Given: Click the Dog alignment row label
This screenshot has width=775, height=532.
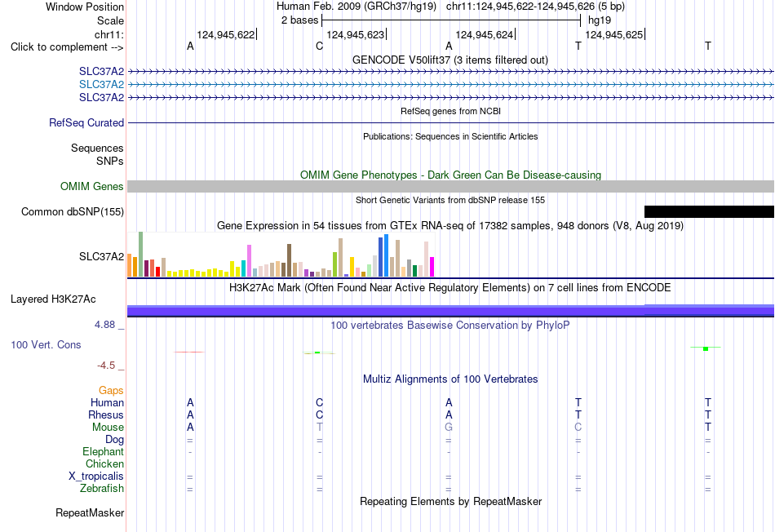Looking at the screenshot, I should pyautogui.click(x=114, y=440).
